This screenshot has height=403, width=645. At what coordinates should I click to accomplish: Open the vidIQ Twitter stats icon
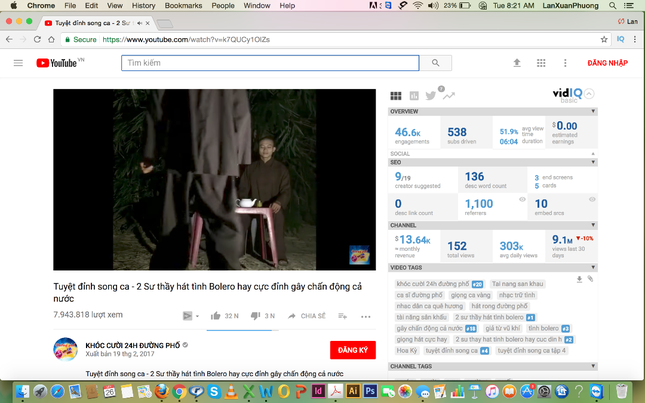click(x=430, y=96)
